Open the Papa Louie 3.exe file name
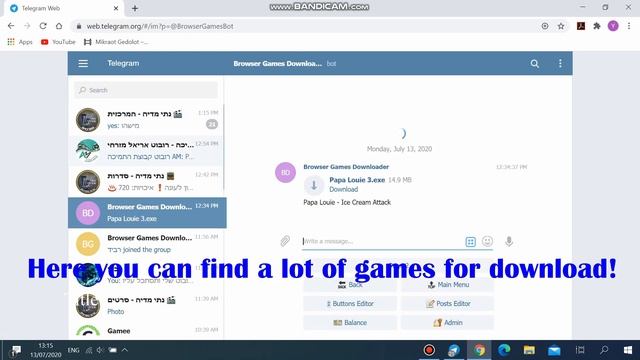This screenshot has width=640, height=360. click(357, 180)
